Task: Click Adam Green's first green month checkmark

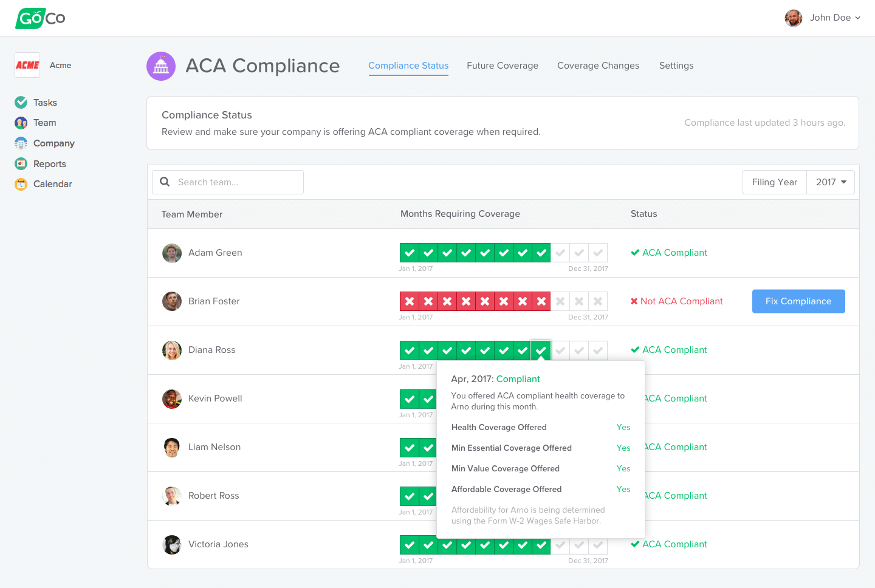Action: tap(410, 253)
